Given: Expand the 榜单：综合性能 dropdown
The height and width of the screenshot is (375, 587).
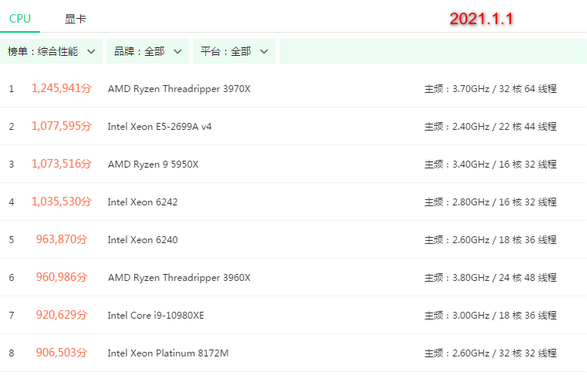Looking at the screenshot, I should (x=51, y=51).
